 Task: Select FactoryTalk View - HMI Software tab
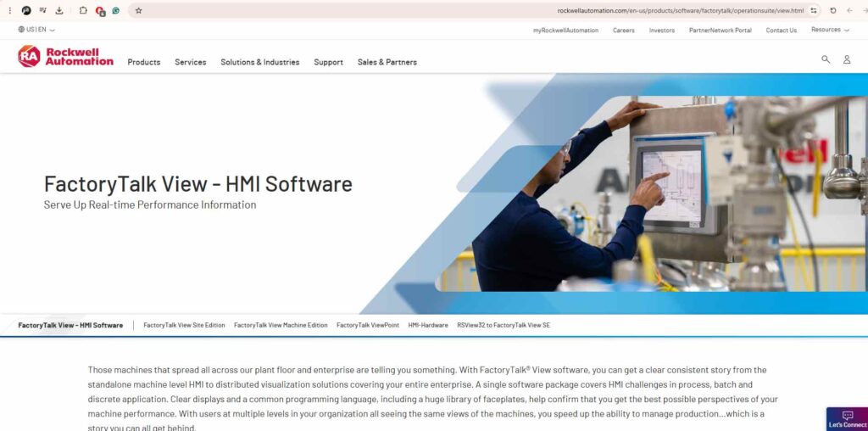(70, 325)
